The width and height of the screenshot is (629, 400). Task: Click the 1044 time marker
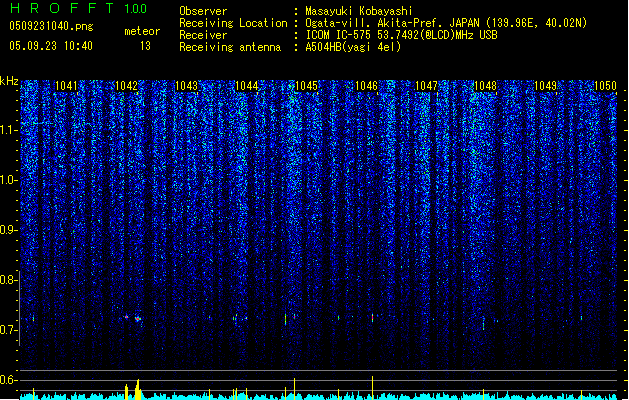[x=246, y=86]
